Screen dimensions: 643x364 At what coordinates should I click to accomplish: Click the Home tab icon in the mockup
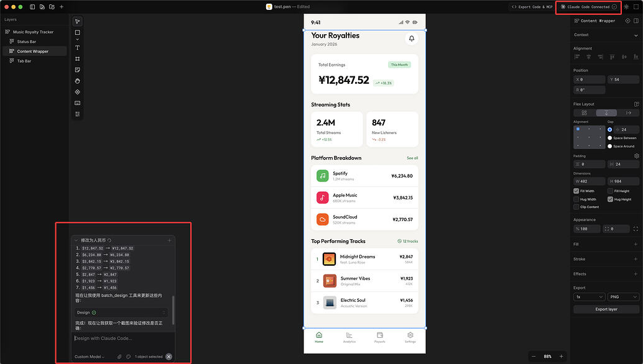pyautogui.click(x=319, y=335)
